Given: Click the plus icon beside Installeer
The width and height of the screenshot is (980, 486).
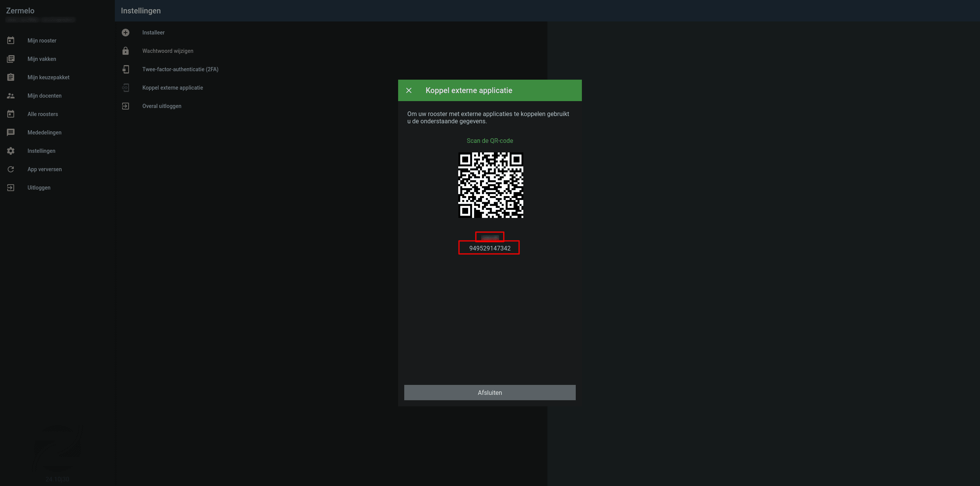Looking at the screenshot, I should click(126, 33).
